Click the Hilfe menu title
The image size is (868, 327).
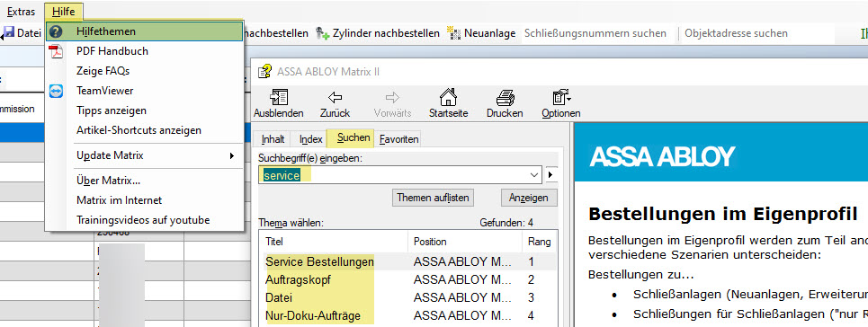click(64, 11)
